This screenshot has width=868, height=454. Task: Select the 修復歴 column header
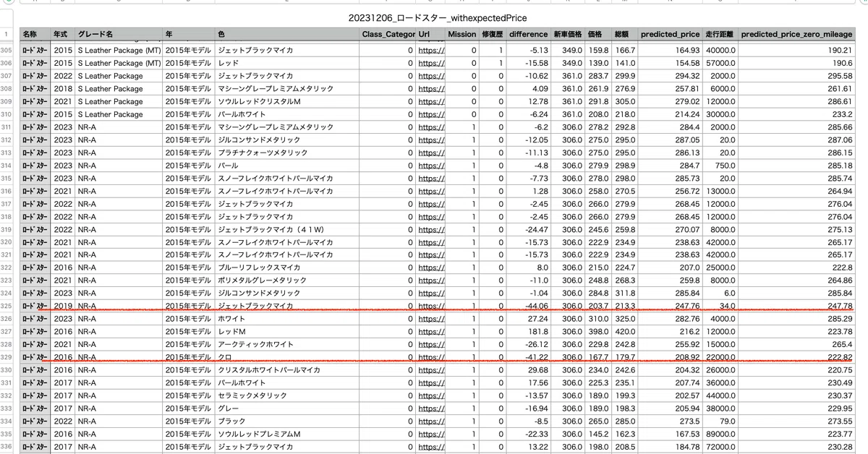click(x=492, y=34)
